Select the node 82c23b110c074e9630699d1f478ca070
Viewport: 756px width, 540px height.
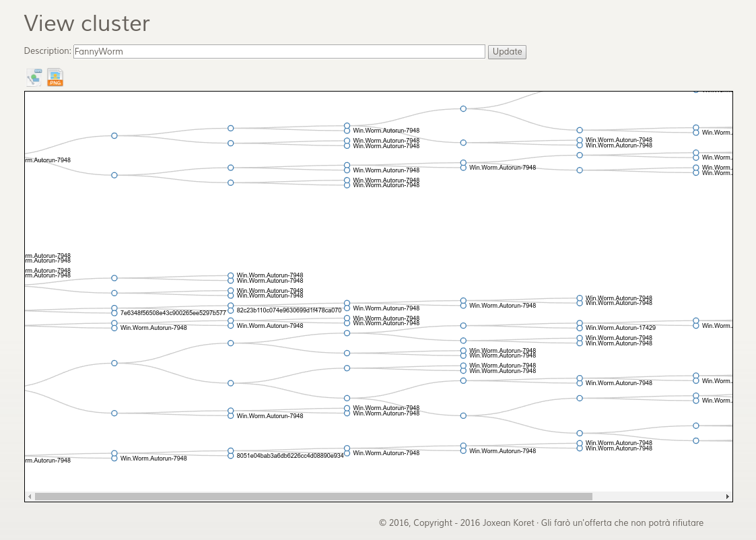[x=230, y=310]
